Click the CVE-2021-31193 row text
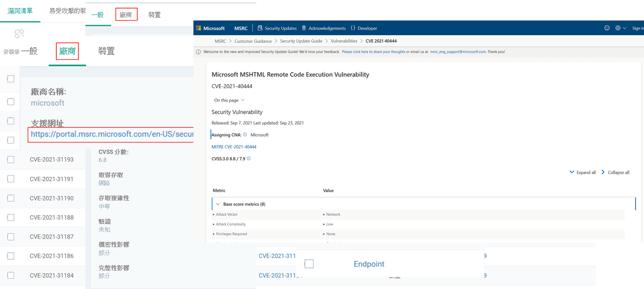 (51, 160)
